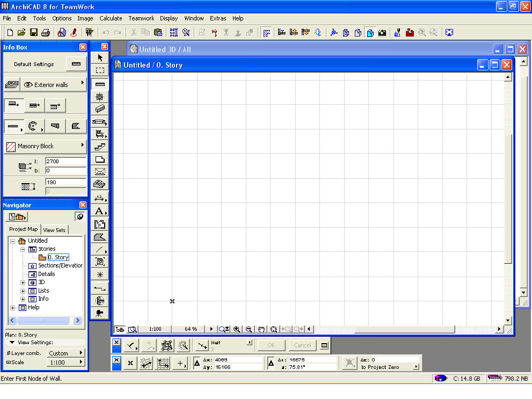
Task: Switch to the View Sets tab
Action: point(54,230)
